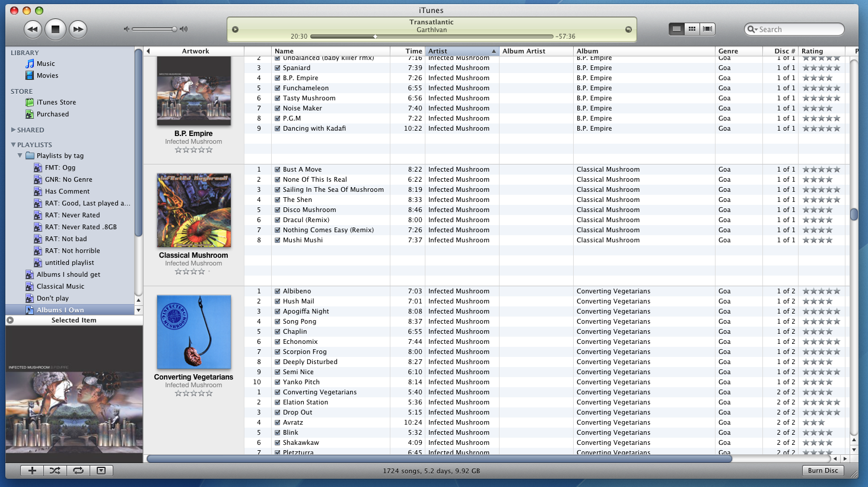Select the Classical Mushroom album cover

point(194,210)
